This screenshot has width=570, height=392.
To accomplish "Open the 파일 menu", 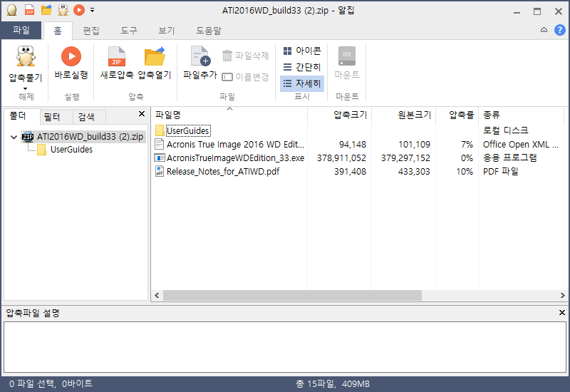I will pos(21,30).
